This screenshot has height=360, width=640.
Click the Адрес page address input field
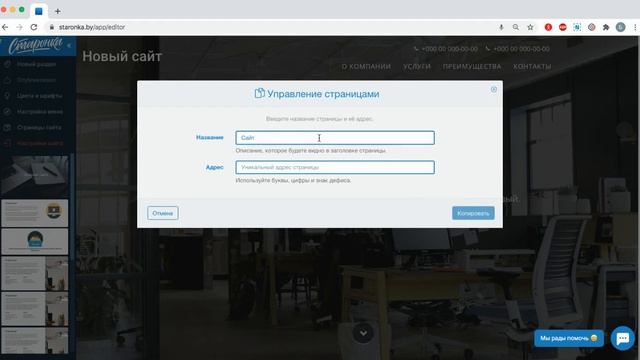tap(335, 167)
